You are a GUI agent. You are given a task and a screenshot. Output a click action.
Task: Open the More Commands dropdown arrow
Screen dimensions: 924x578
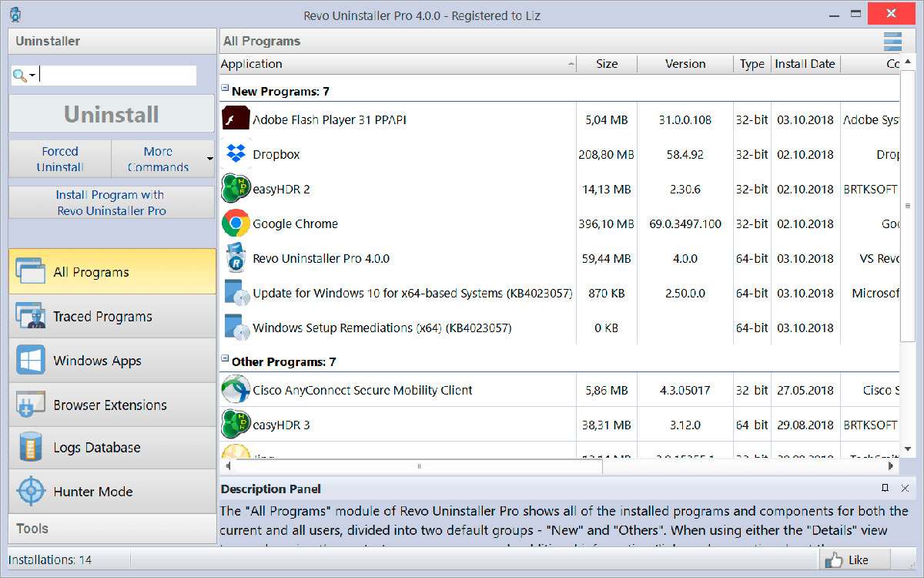[x=209, y=160]
